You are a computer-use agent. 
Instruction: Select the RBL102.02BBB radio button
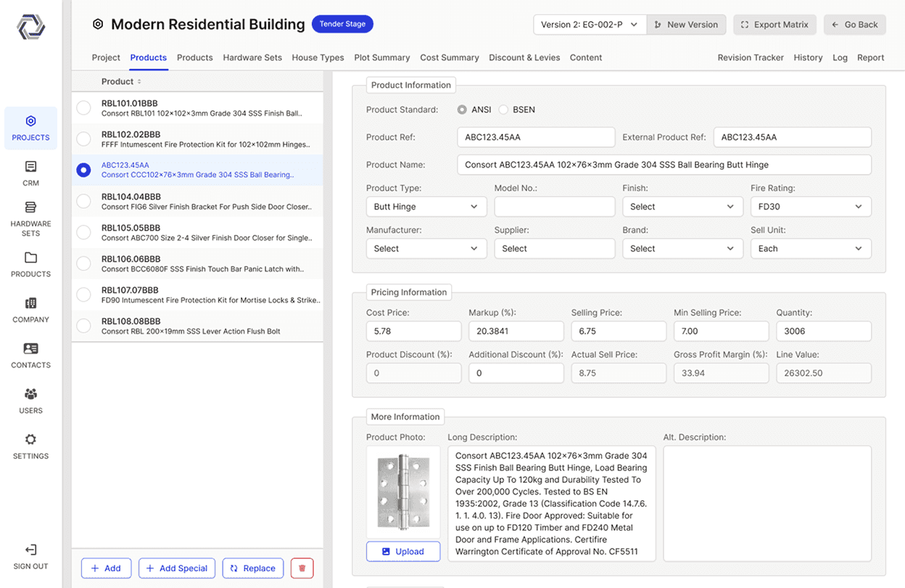coord(83,138)
